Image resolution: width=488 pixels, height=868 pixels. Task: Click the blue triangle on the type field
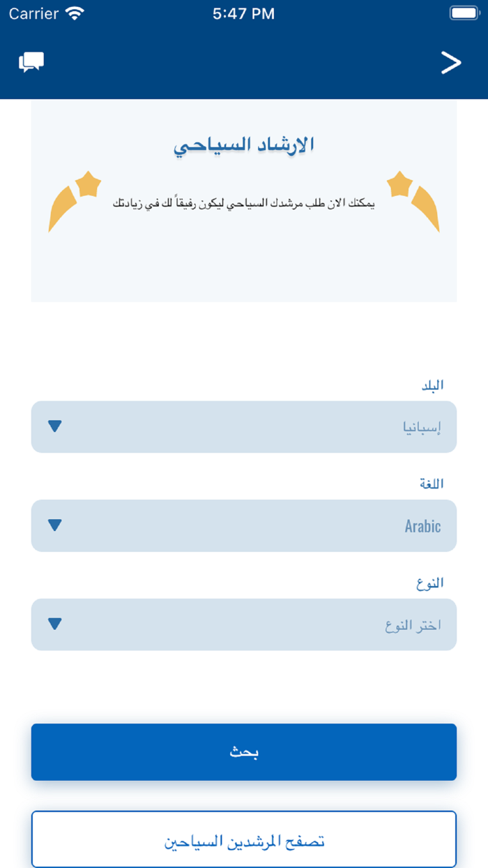(x=54, y=624)
